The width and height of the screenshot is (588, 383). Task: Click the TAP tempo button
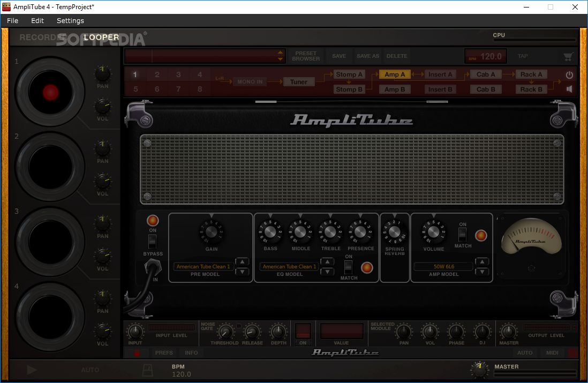pyautogui.click(x=522, y=56)
